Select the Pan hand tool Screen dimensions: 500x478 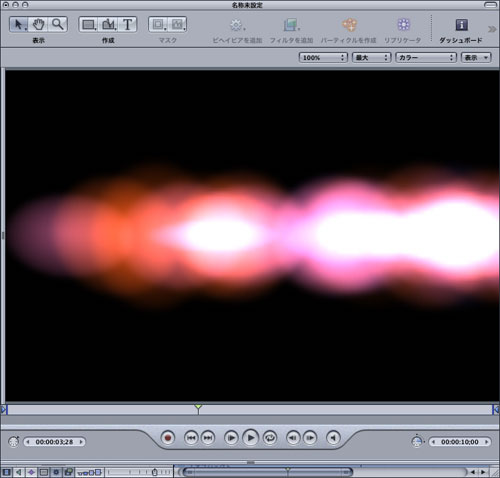(38, 24)
